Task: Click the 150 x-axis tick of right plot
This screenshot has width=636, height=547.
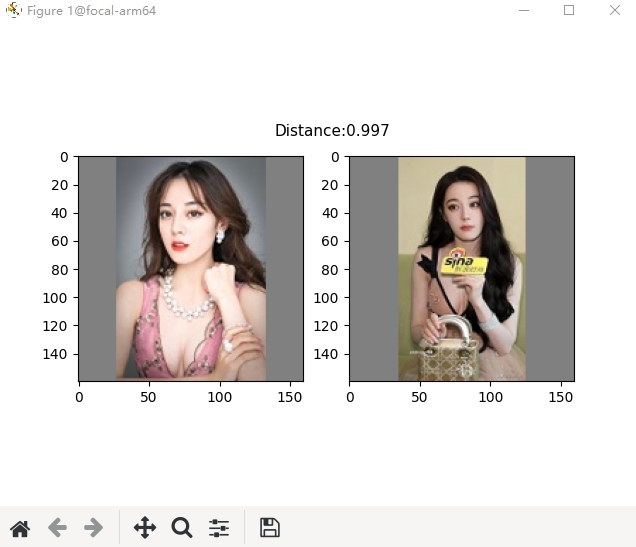Action: point(559,397)
